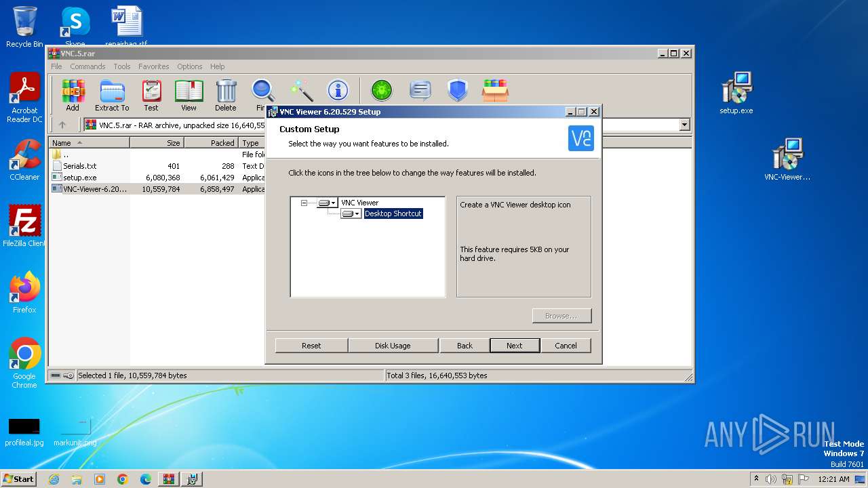The width and height of the screenshot is (868, 488).
Task: Click the Test archive icon
Action: [151, 95]
